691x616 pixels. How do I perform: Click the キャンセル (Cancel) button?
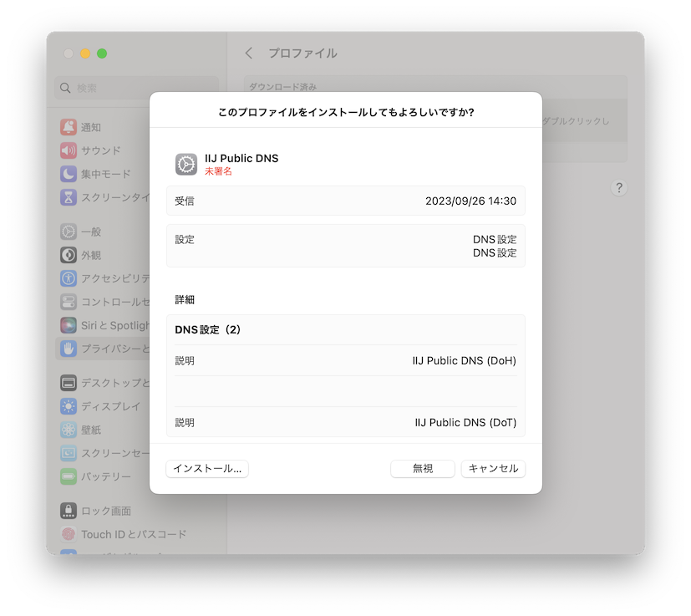pyautogui.click(x=493, y=468)
